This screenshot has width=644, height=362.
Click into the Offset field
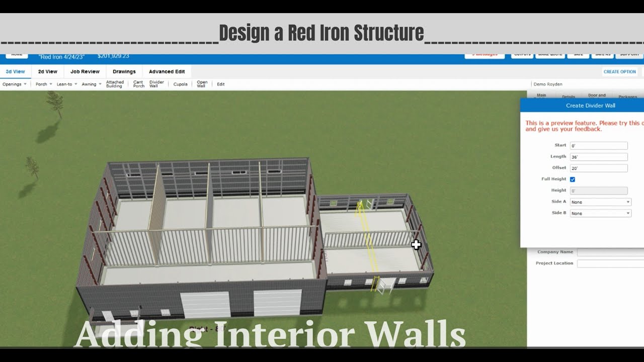(x=599, y=168)
